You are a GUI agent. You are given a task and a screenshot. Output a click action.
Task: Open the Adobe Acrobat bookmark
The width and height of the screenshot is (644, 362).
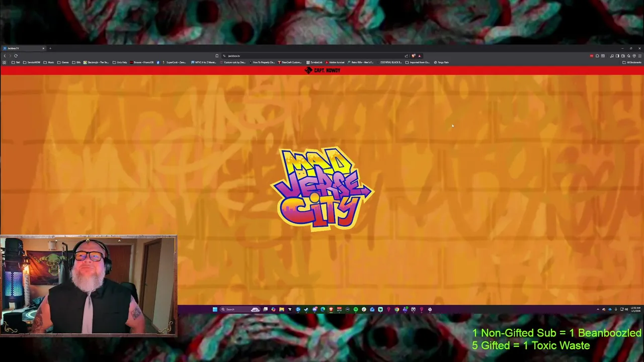[x=335, y=62]
